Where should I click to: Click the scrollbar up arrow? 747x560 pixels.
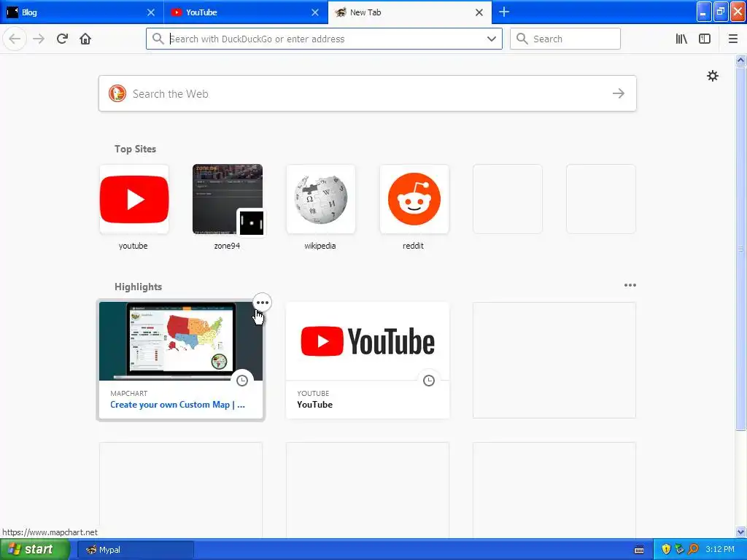click(741, 60)
